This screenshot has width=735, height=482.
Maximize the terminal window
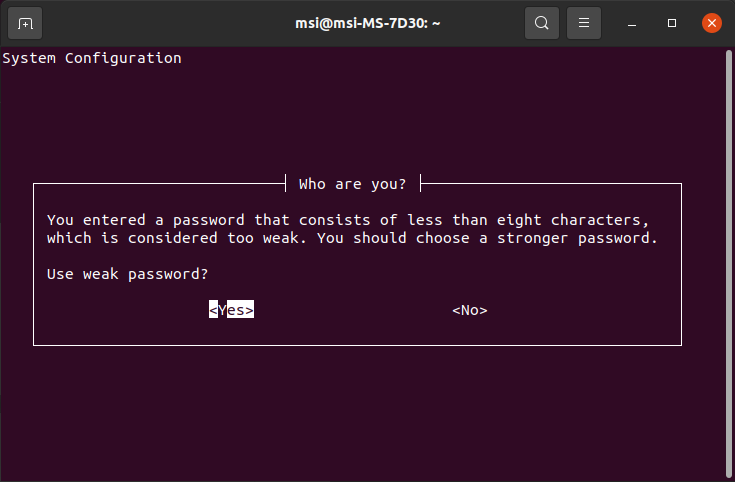pos(672,23)
